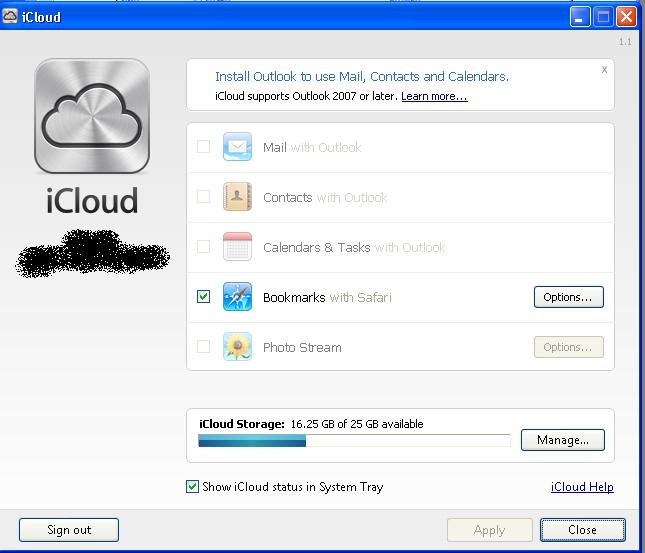
Task: Open Options for Bookmarks
Action: tap(568, 297)
